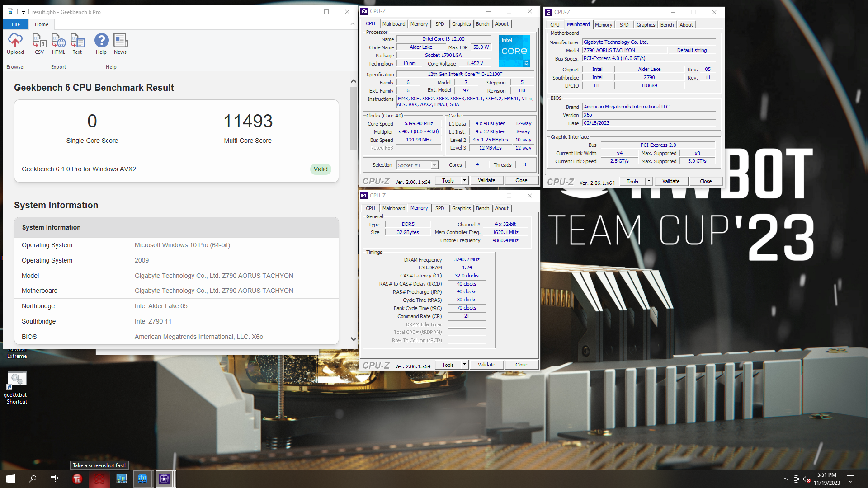The height and width of the screenshot is (488, 868).
Task: Show hidden system tray icons
Action: (x=785, y=479)
